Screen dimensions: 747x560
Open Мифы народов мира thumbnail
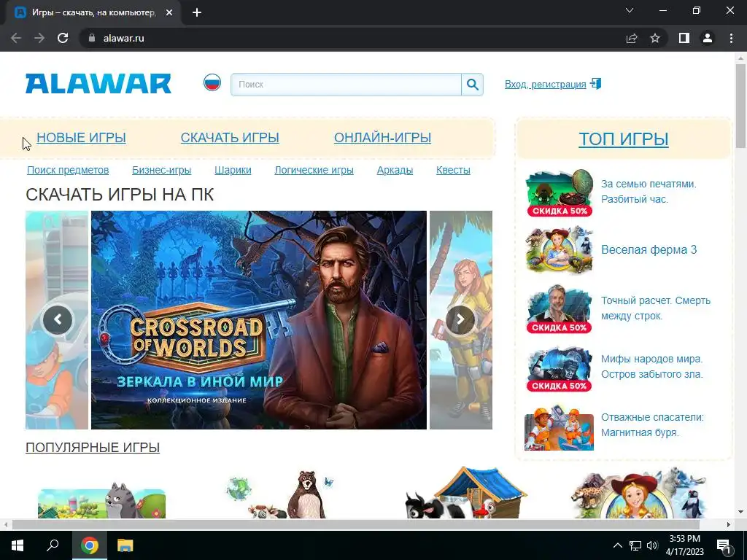click(x=560, y=368)
